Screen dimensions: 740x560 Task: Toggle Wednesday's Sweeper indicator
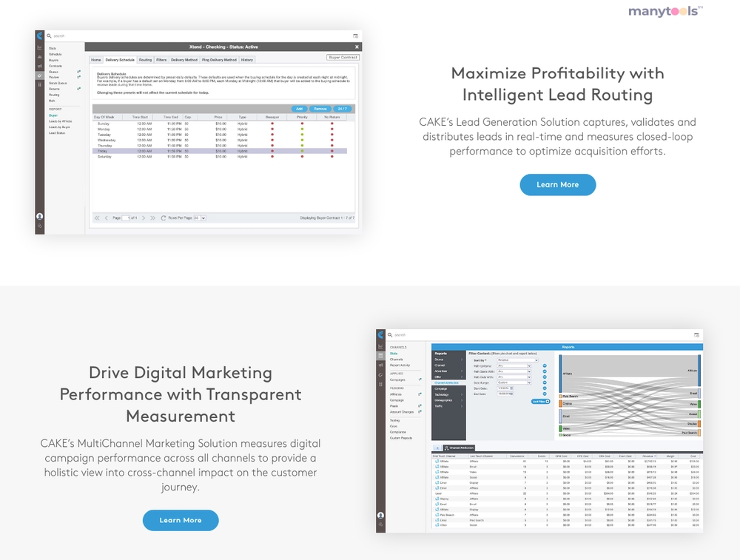pyautogui.click(x=272, y=140)
